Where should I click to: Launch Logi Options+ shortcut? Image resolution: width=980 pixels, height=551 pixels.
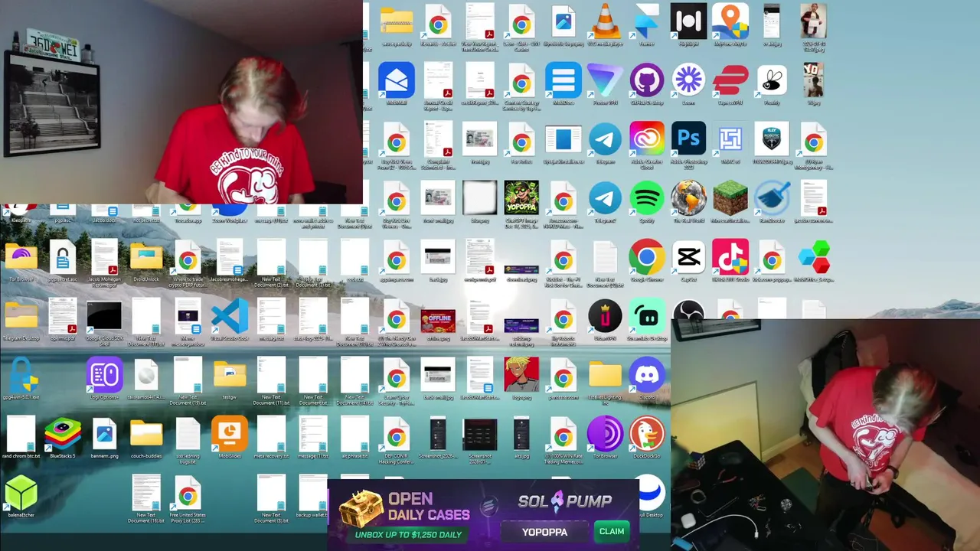coord(104,376)
